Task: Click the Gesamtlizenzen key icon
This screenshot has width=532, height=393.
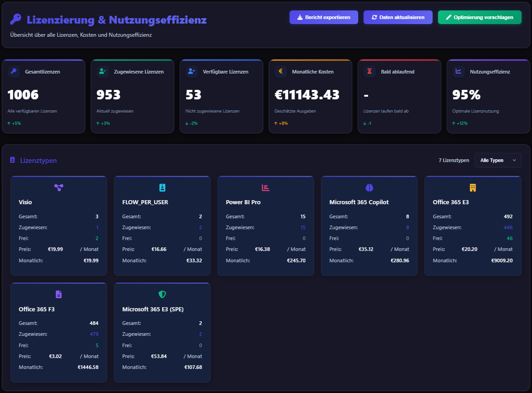Action: (14, 71)
